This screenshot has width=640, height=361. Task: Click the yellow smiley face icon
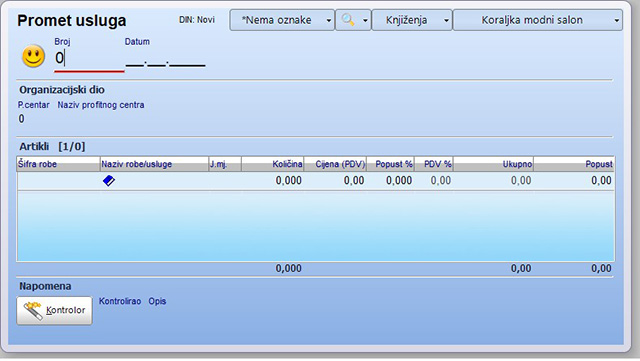(x=33, y=56)
